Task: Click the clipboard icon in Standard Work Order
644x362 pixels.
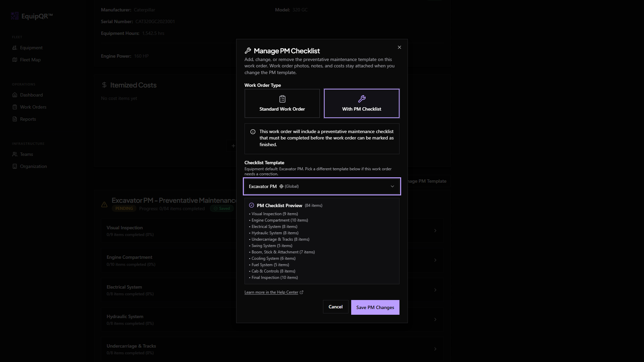Action: click(282, 99)
